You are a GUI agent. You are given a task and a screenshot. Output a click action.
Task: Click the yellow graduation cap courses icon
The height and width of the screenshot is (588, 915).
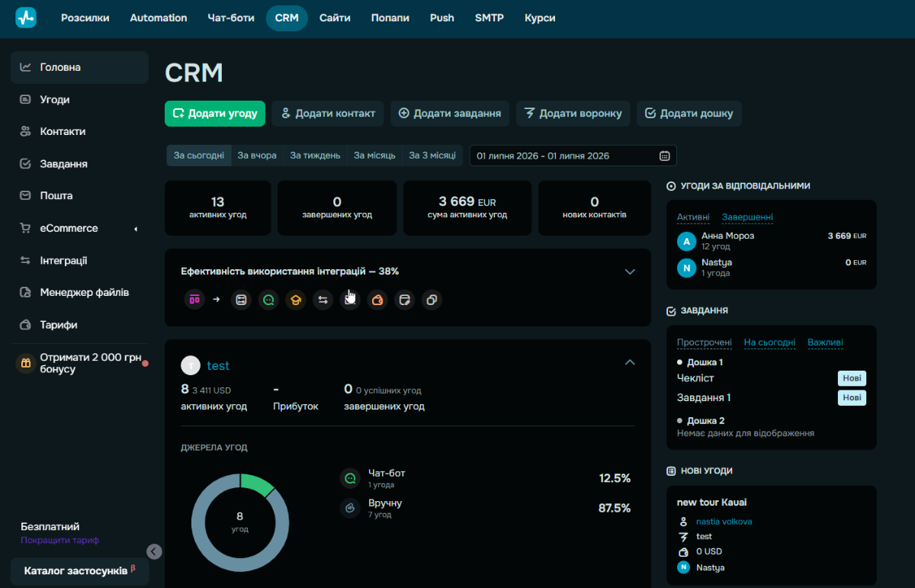pos(296,300)
